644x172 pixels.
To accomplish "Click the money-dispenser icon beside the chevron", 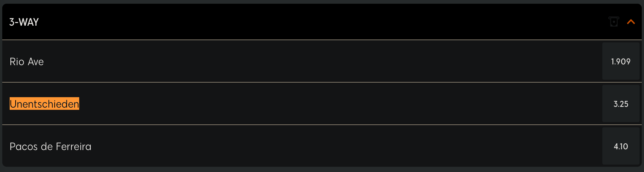I will (614, 22).
